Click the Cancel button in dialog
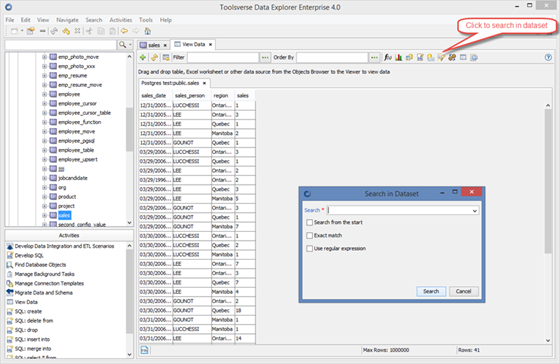The height and width of the screenshot is (364, 560). point(464,291)
